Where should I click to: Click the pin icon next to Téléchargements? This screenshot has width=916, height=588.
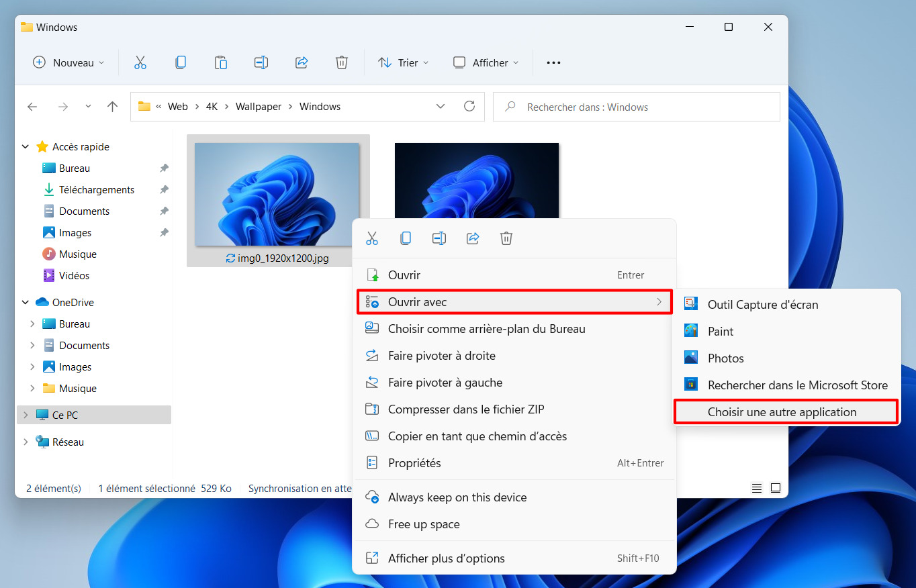(x=164, y=190)
